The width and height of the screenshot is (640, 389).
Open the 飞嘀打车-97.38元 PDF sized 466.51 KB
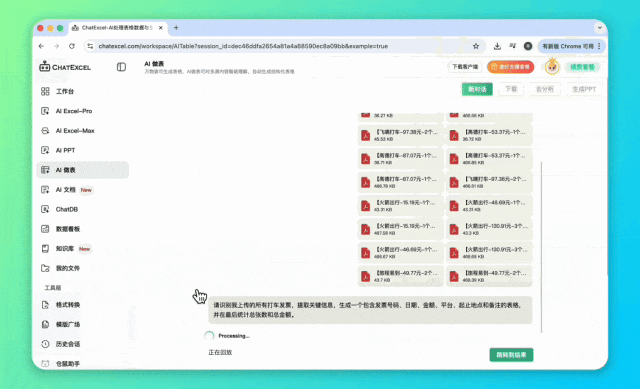pyautogui.click(x=489, y=182)
